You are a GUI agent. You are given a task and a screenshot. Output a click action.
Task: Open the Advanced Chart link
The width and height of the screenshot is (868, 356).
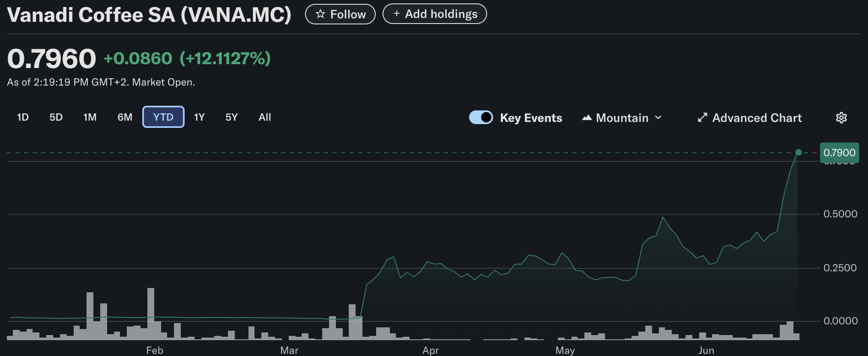click(750, 118)
